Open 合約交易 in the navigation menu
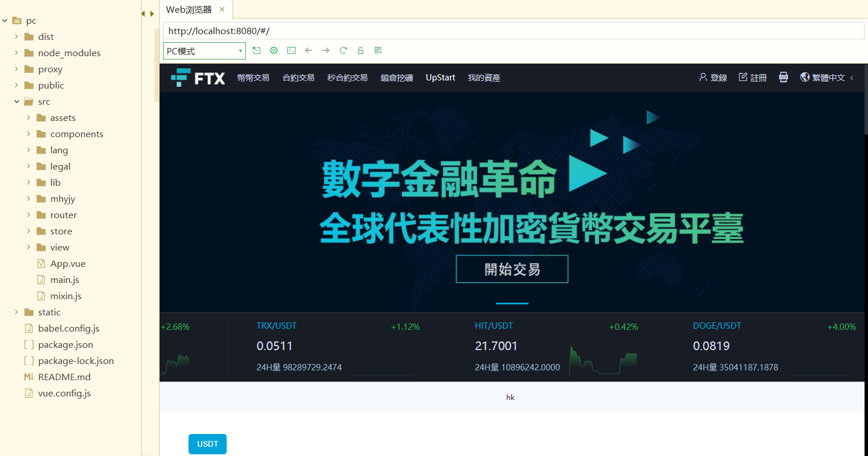The image size is (868, 456). [298, 77]
